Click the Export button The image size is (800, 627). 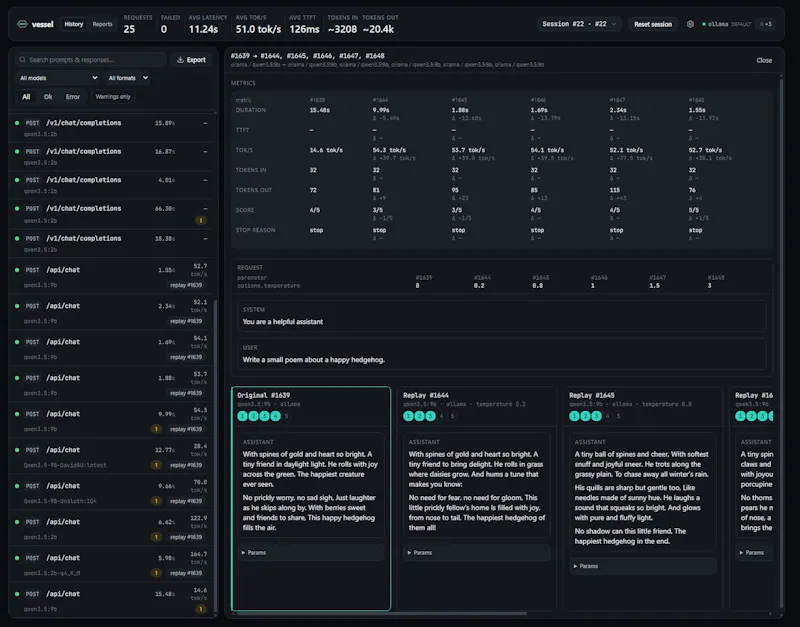(x=191, y=60)
